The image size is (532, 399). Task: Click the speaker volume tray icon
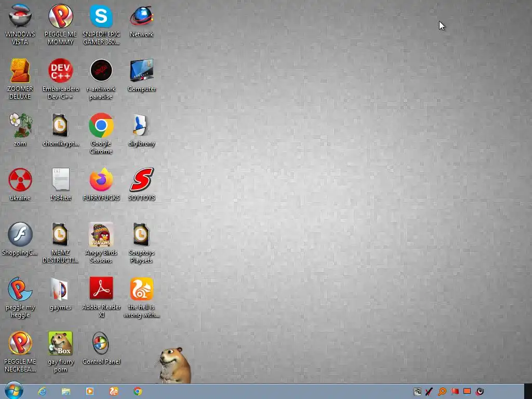480,392
